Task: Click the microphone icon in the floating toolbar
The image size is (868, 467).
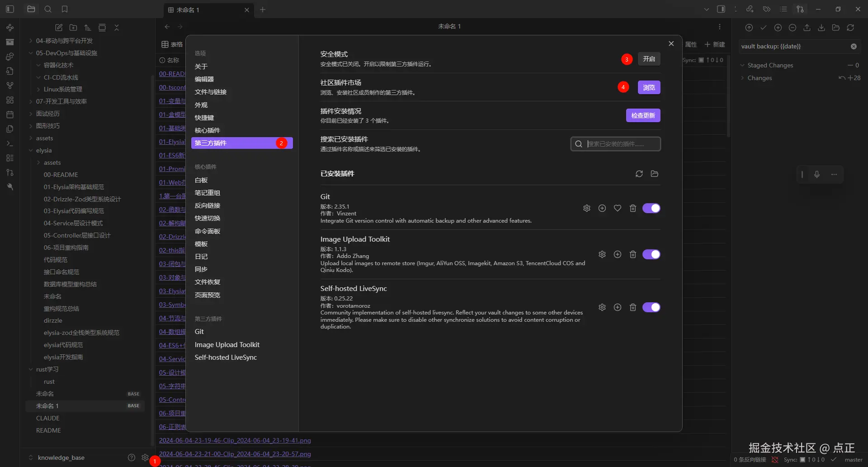Action: click(817, 174)
